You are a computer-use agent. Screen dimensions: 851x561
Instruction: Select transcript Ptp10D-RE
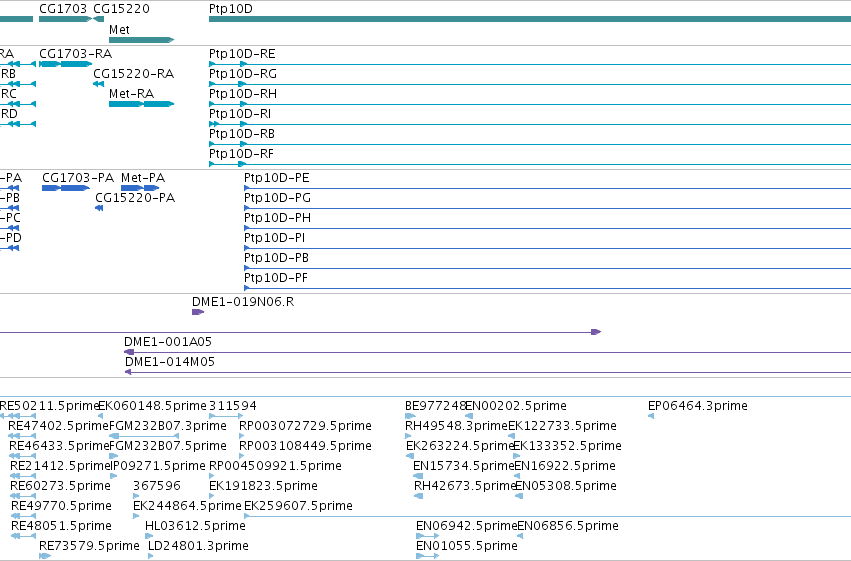(242, 54)
